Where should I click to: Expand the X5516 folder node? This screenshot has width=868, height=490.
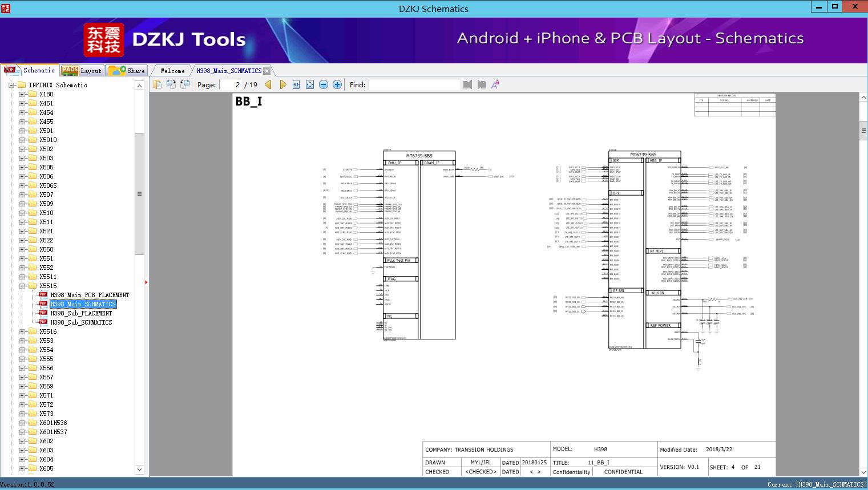(22, 331)
